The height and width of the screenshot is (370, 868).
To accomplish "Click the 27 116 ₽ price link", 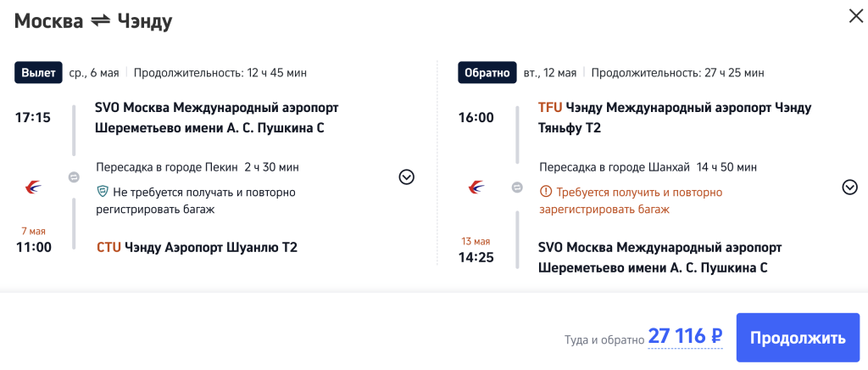I will pos(685,337).
